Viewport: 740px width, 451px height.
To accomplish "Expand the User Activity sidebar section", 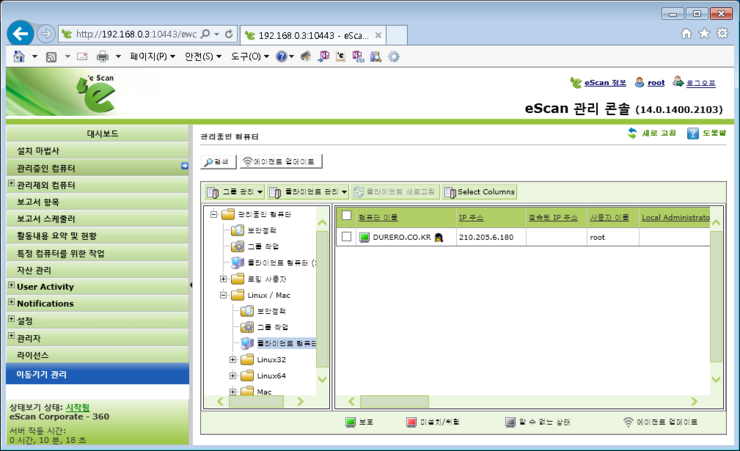I will 11,285.
